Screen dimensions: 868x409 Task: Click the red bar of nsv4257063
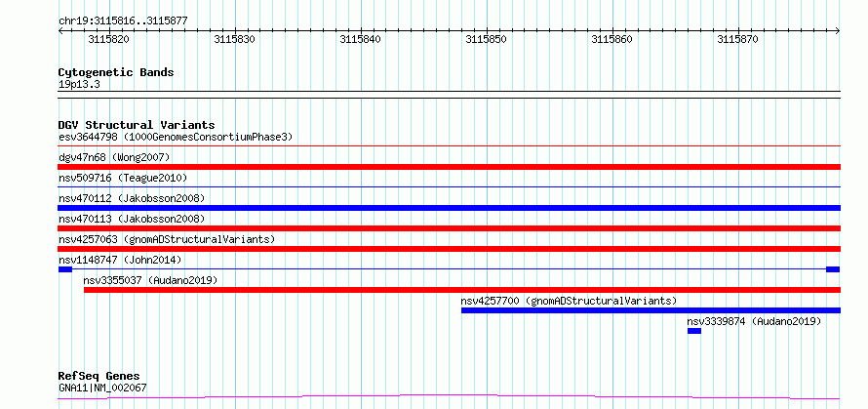[x=449, y=249]
